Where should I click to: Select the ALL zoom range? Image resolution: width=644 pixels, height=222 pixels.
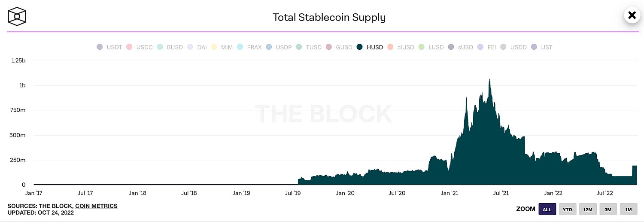[x=547, y=209]
